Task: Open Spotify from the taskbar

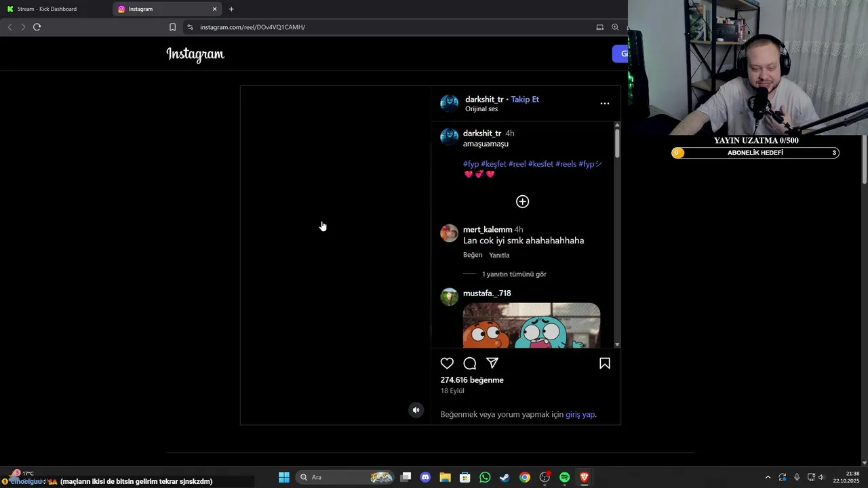Action: 565,477
